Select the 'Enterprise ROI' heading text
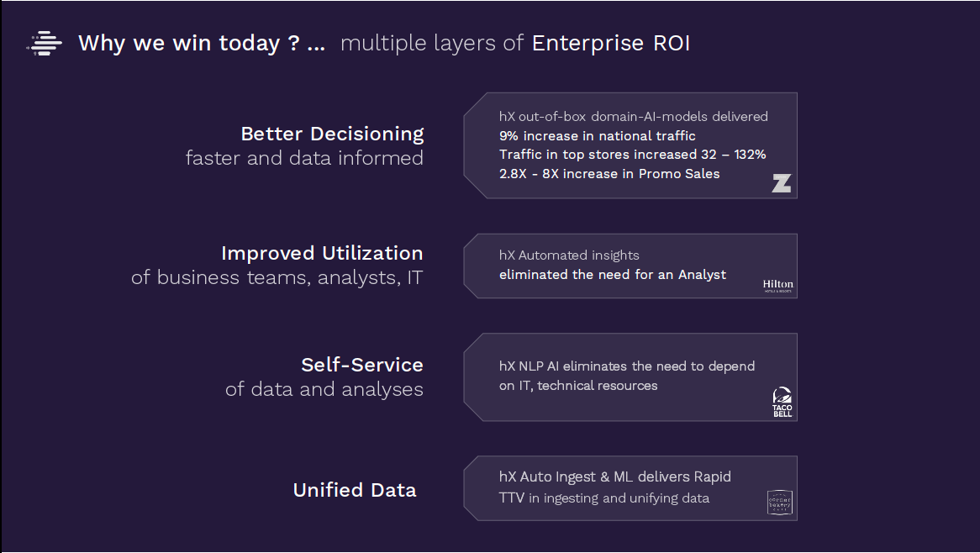 pos(611,43)
